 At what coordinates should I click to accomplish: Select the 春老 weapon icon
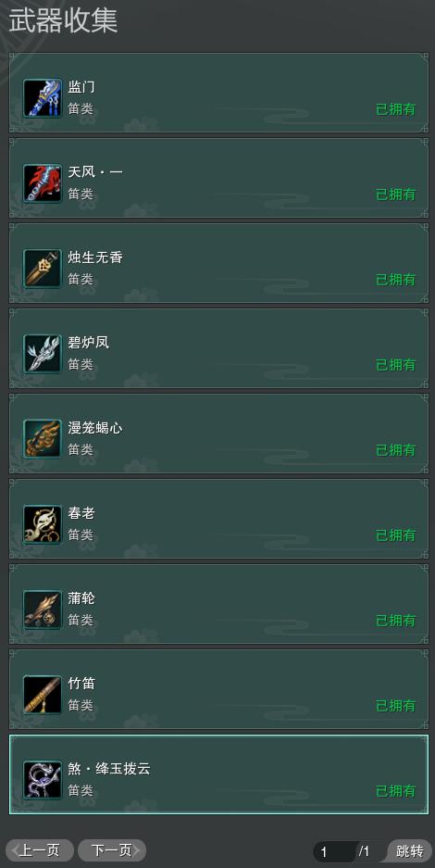(x=43, y=524)
